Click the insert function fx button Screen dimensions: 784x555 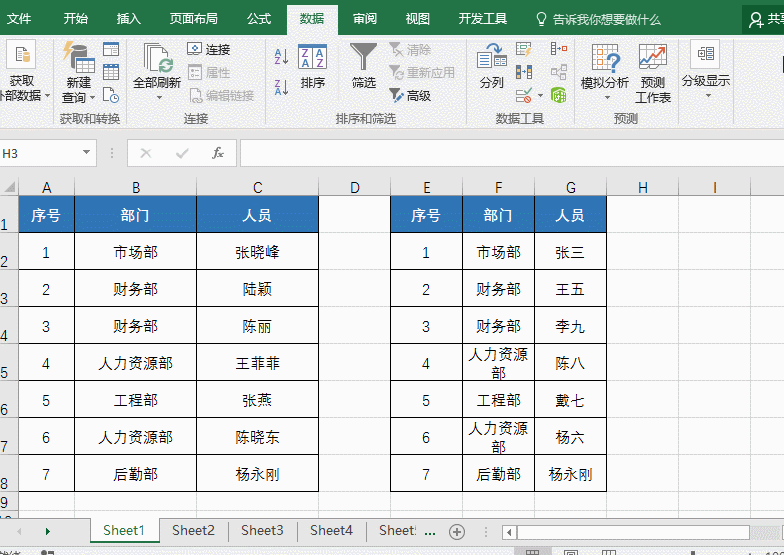pyautogui.click(x=217, y=153)
